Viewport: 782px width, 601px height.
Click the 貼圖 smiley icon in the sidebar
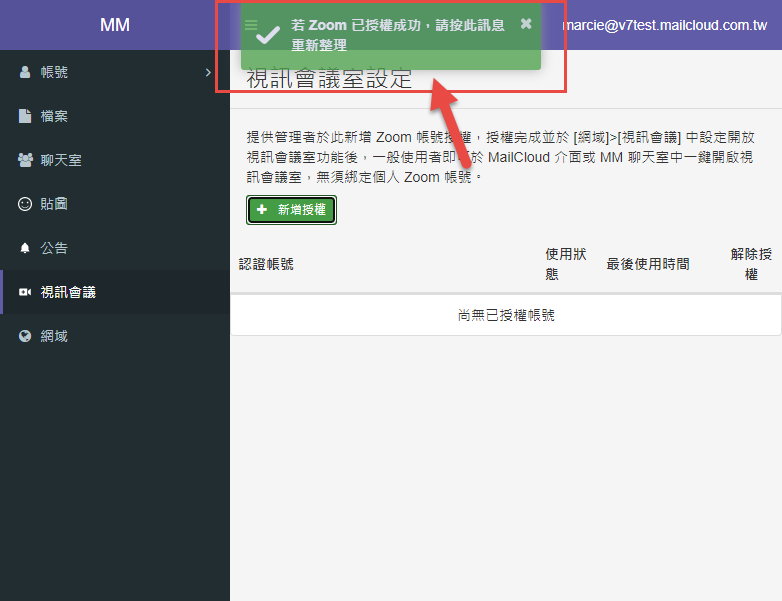(25, 204)
